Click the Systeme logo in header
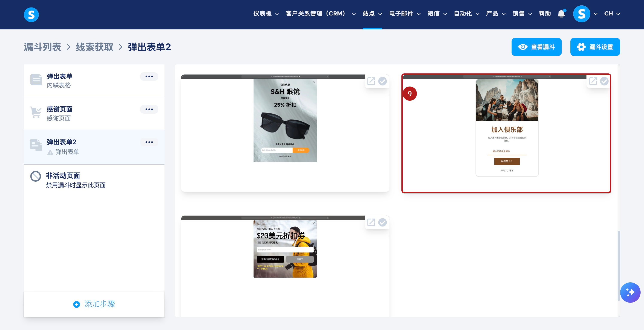The image size is (644, 330). [x=31, y=15]
